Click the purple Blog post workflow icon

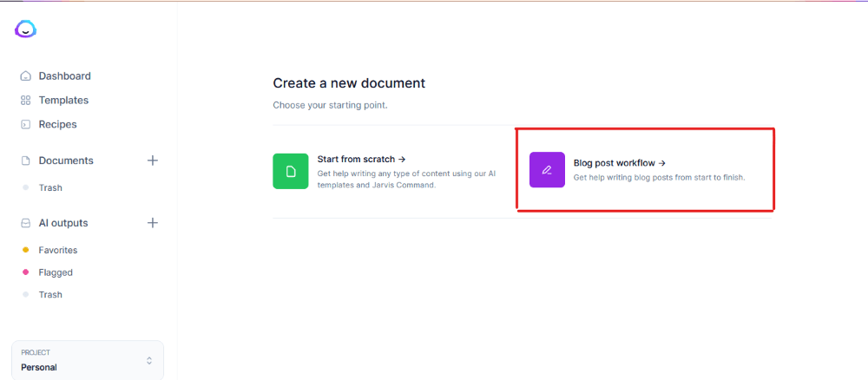click(x=547, y=170)
